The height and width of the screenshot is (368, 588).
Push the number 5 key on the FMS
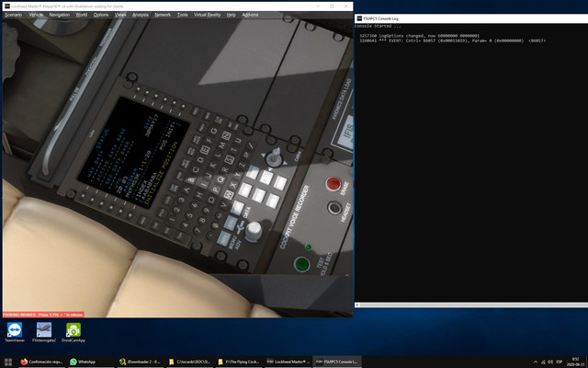pyautogui.click(x=189, y=215)
